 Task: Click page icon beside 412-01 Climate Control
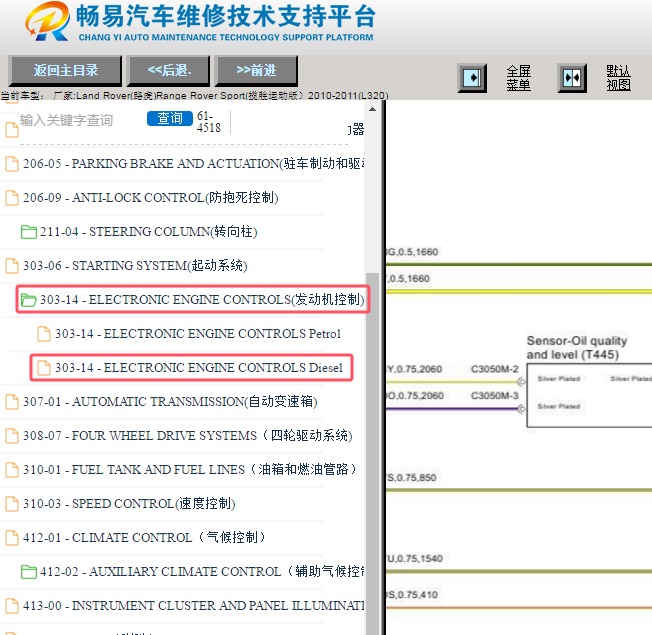(12, 538)
